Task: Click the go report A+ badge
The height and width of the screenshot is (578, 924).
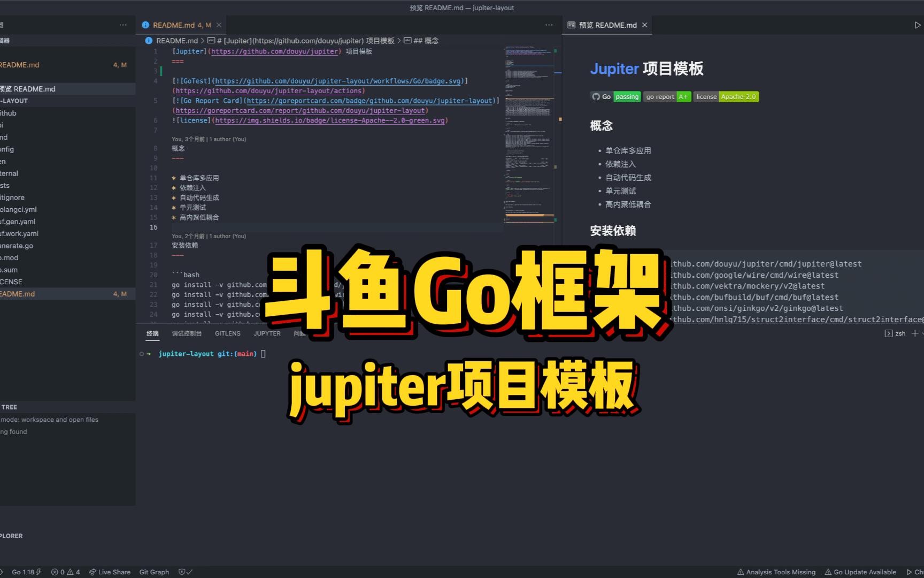Action: pyautogui.click(x=667, y=97)
